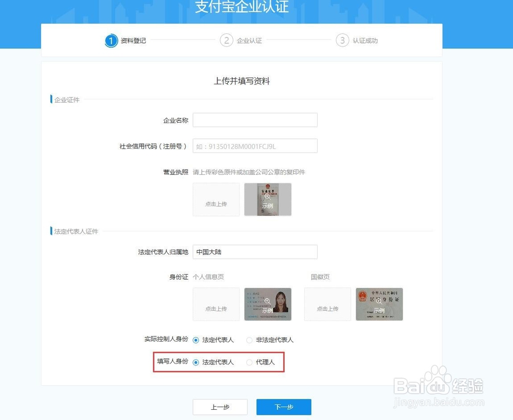Click the 法定代表人证件 section label
Screen dimensions: 513x420
pos(76,232)
